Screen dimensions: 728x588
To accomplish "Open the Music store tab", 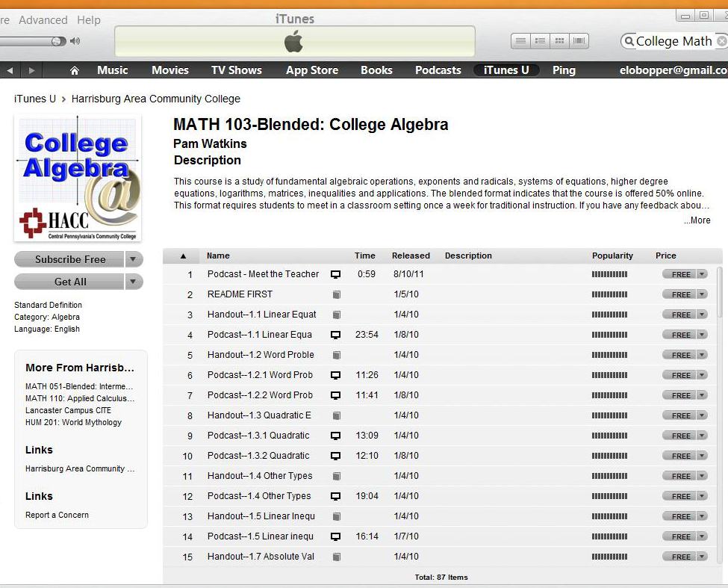I will [x=112, y=70].
